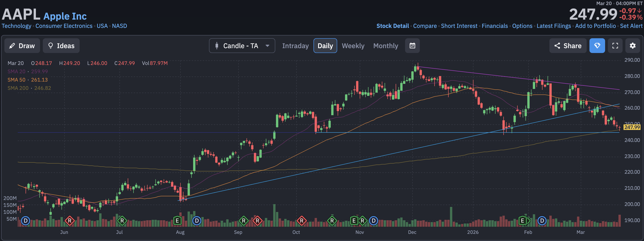Open the Financials link
Image resolution: width=644 pixels, height=241 pixels.
point(494,26)
